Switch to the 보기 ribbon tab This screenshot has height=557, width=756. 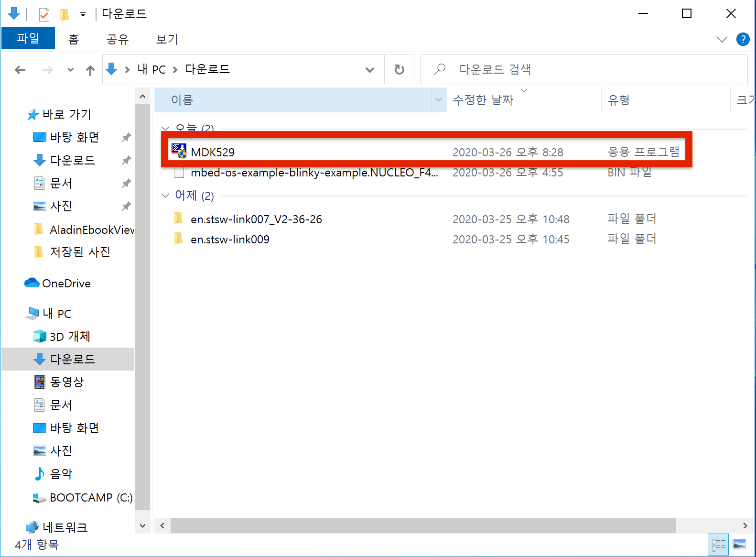tap(167, 39)
